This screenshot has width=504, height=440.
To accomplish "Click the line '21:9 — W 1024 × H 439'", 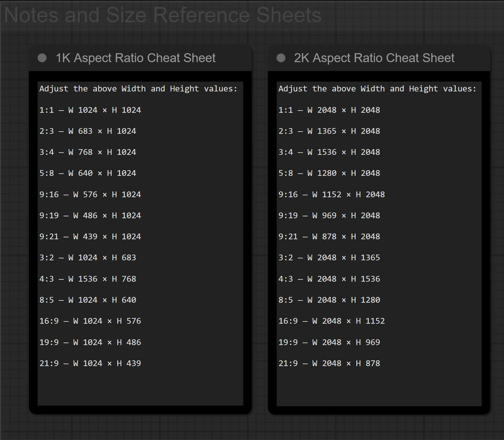I will 90,363.
